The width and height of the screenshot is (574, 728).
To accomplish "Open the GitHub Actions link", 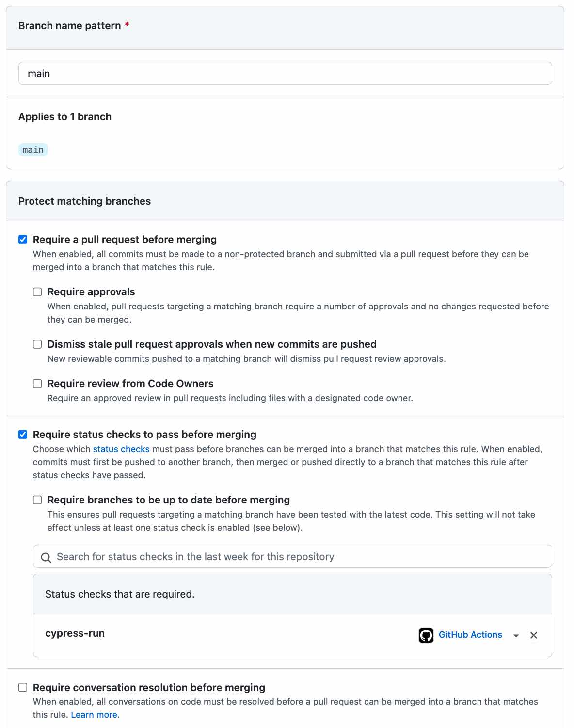I will (470, 635).
